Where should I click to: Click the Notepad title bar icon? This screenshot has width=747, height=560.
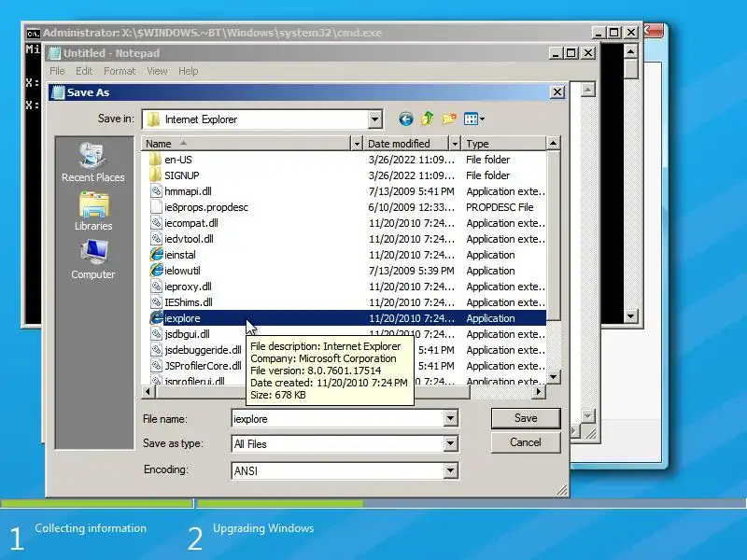[55, 53]
